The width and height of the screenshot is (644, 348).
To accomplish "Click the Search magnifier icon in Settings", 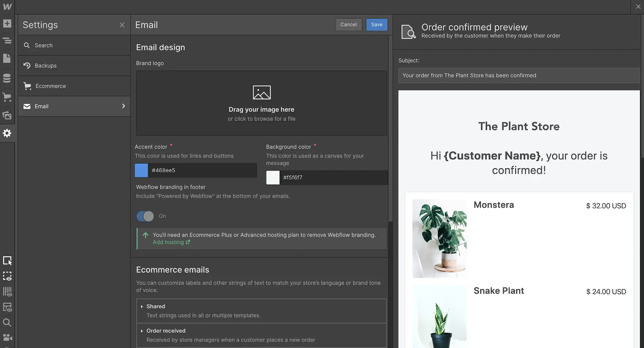I will point(27,45).
